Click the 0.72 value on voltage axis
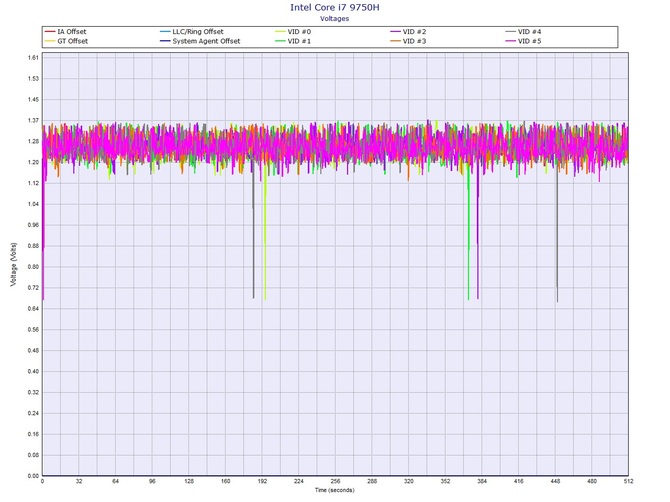 tap(33, 288)
